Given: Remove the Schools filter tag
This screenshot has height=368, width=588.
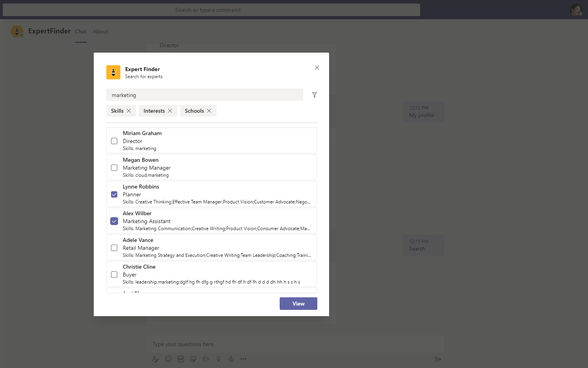Looking at the screenshot, I should coord(209,111).
